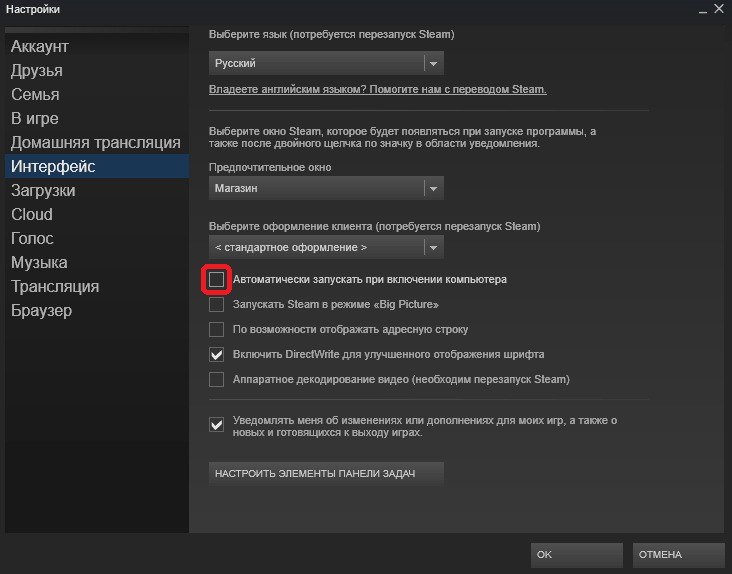
Task: Open the language dropdown showing Русский
Action: pos(326,63)
